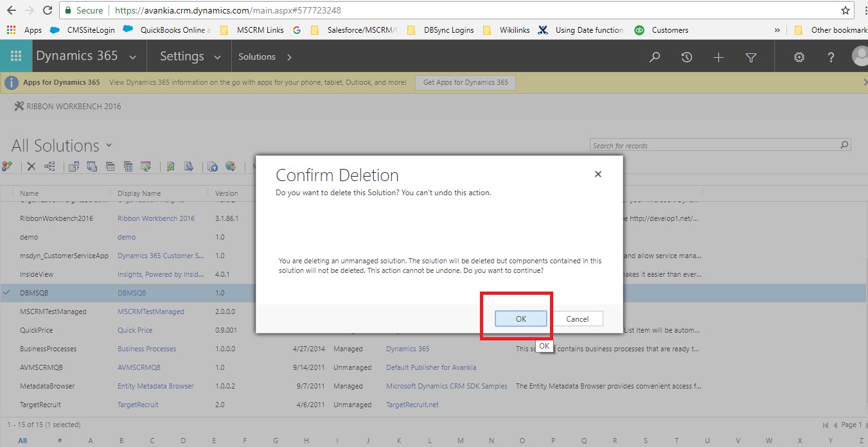Click the help question mark icon
Screen dimensions: 868x447
pyautogui.click(x=831, y=57)
